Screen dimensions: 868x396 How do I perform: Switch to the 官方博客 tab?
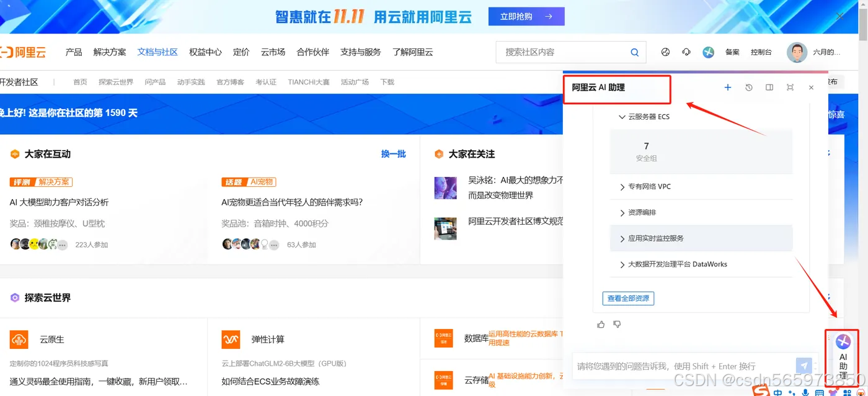[230, 81]
